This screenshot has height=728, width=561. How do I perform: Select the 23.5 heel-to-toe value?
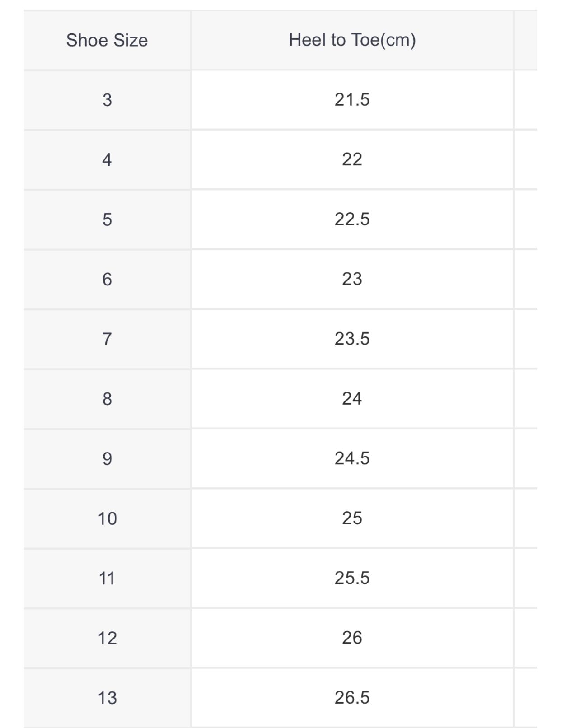(x=352, y=339)
